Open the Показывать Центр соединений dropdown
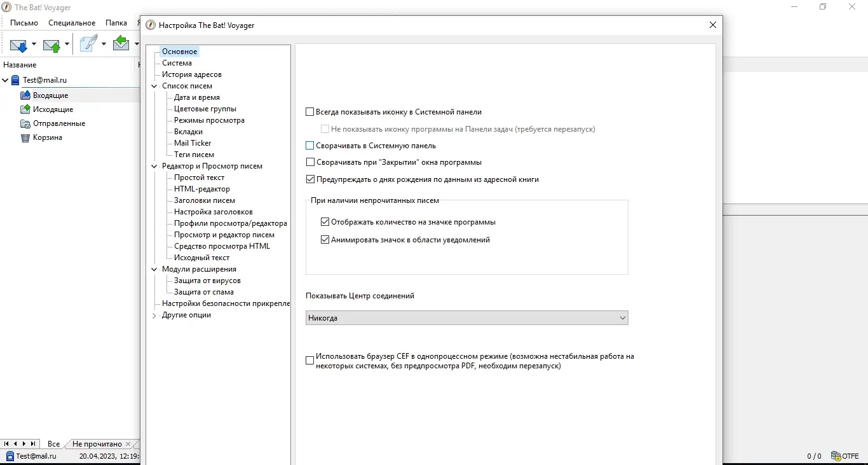868x465 pixels. [466, 318]
